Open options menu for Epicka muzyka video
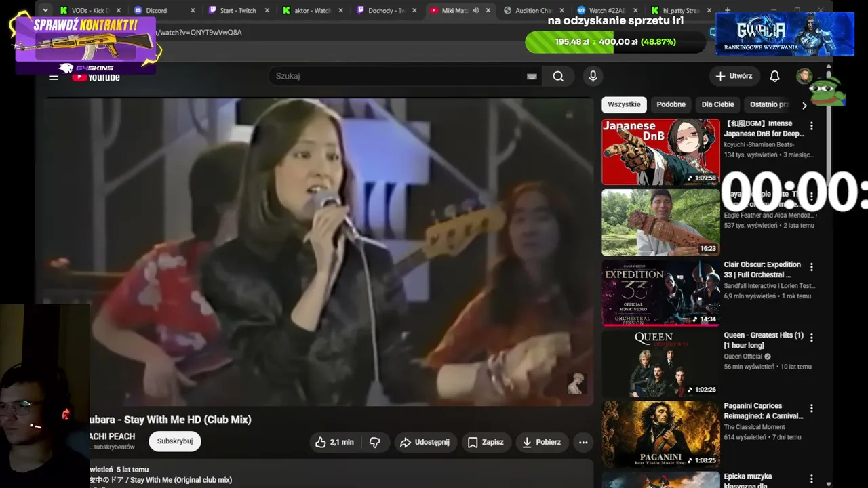This screenshot has width=868, height=488. point(811,479)
